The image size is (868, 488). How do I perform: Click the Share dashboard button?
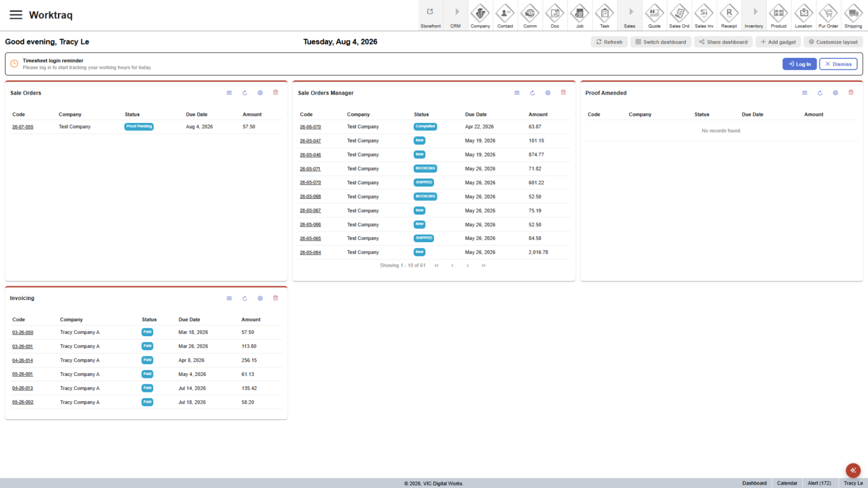[x=723, y=42]
